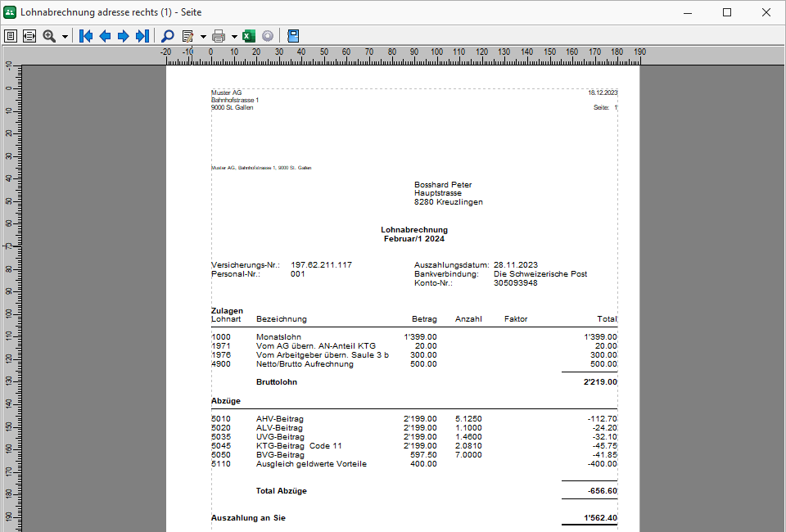The height and width of the screenshot is (532, 786).
Task: Export the payroll report to Excel
Action: 248,35
